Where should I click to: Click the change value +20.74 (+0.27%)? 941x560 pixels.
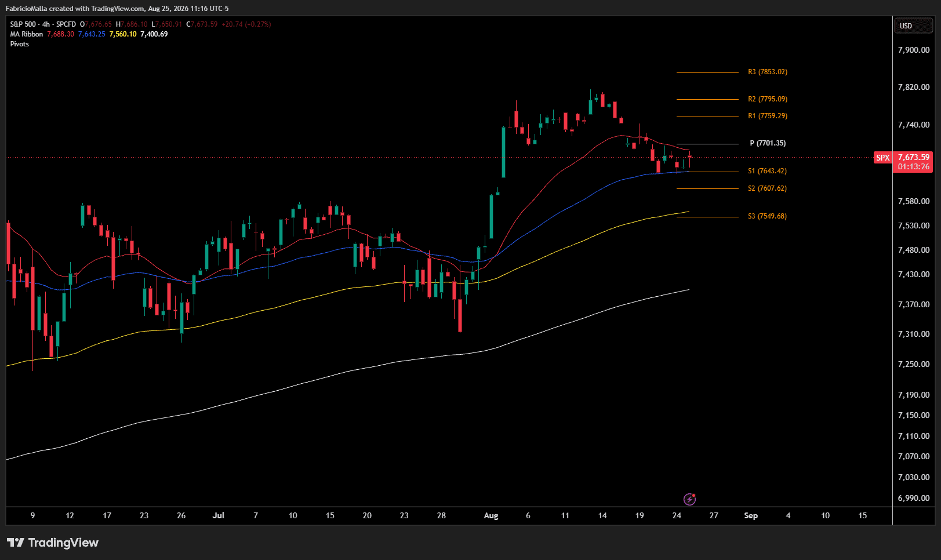pos(246,24)
